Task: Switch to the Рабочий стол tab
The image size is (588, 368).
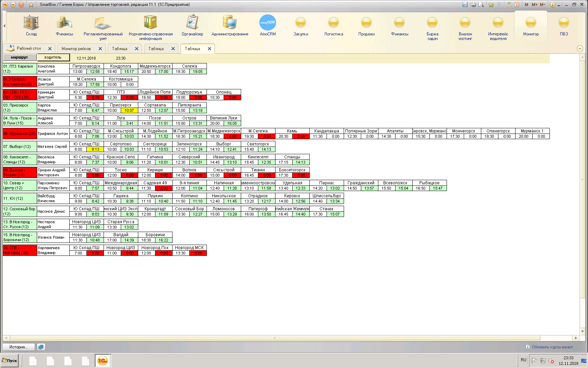Action: (x=29, y=49)
